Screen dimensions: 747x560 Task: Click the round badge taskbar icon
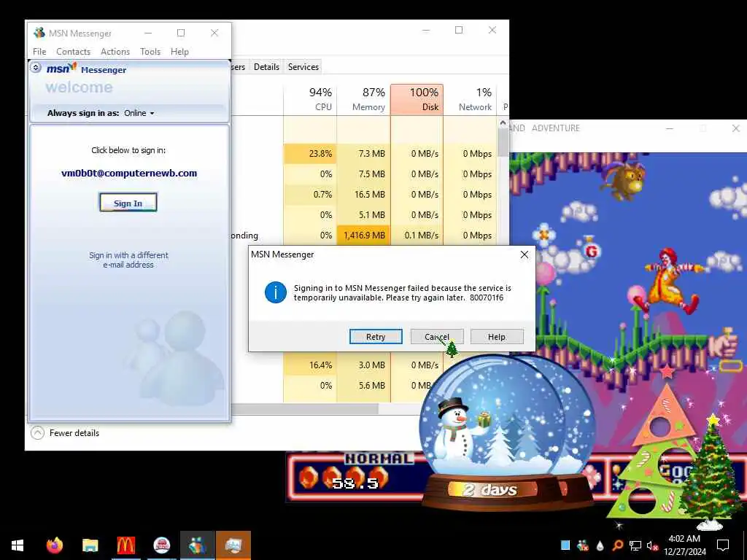coord(162,545)
